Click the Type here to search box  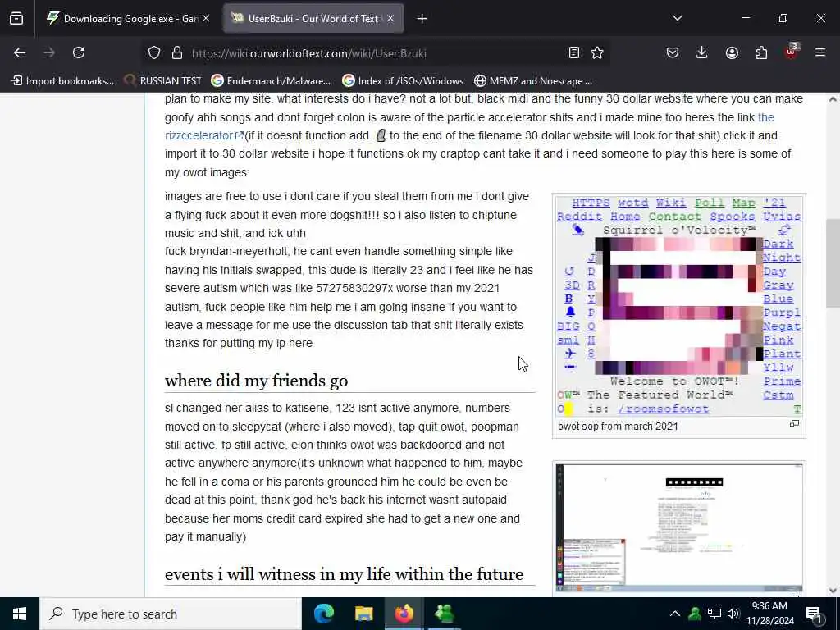click(x=171, y=614)
